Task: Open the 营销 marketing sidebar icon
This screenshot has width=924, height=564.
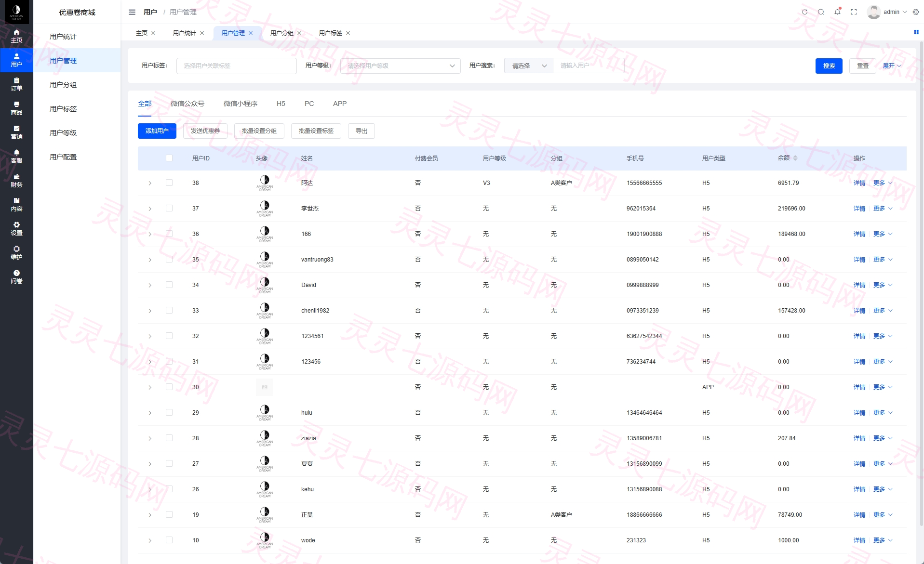Action: pos(16,132)
